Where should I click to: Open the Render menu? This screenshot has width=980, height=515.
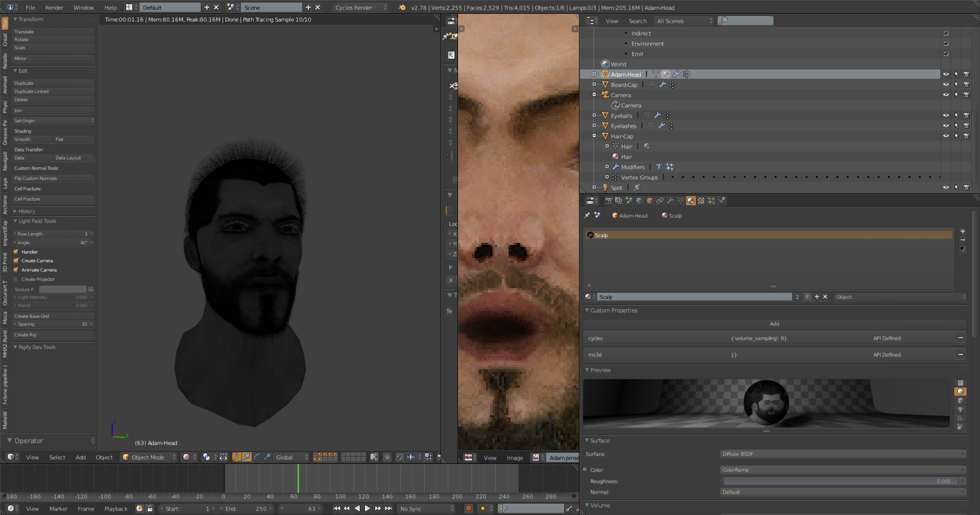coord(55,7)
